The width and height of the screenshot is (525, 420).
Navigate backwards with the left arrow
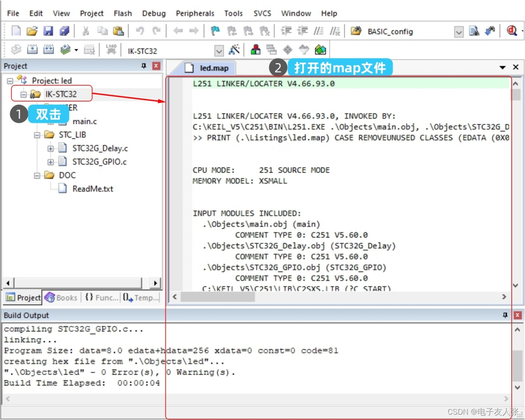(x=178, y=31)
